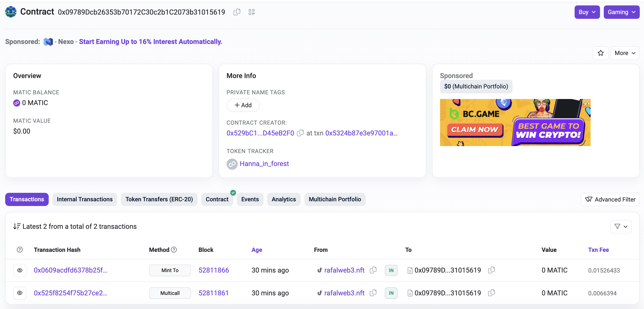Copy rafalweb3.nft address in Mint To row

click(x=373, y=270)
